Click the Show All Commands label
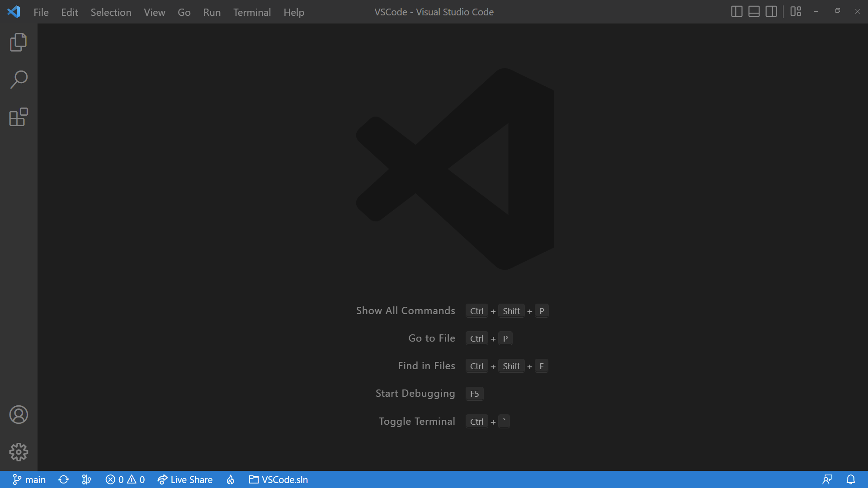 point(406,310)
